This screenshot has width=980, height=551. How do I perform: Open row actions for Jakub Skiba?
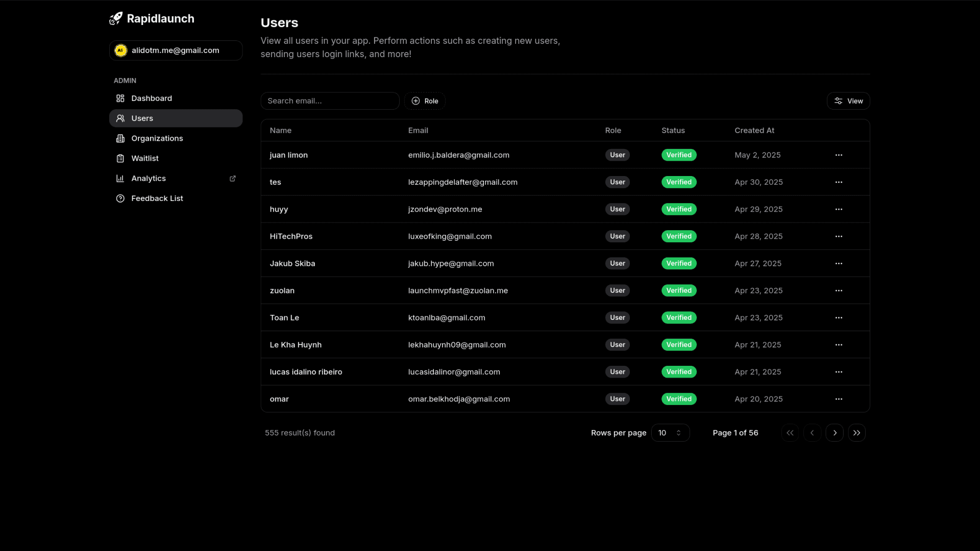(839, 264)
